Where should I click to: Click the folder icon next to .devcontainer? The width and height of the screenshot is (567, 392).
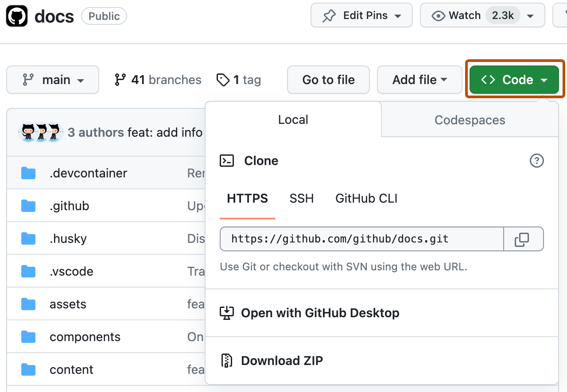(28, 173)
